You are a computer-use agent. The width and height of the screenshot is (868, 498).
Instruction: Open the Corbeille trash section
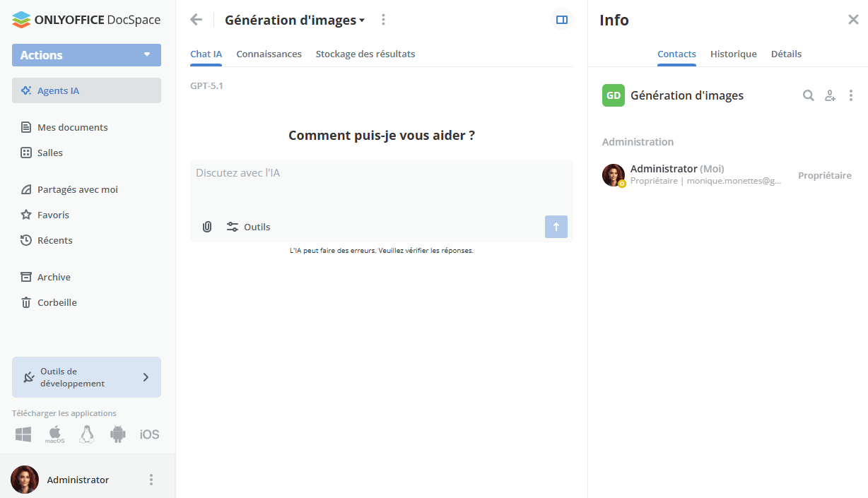[x=57, y=302]
